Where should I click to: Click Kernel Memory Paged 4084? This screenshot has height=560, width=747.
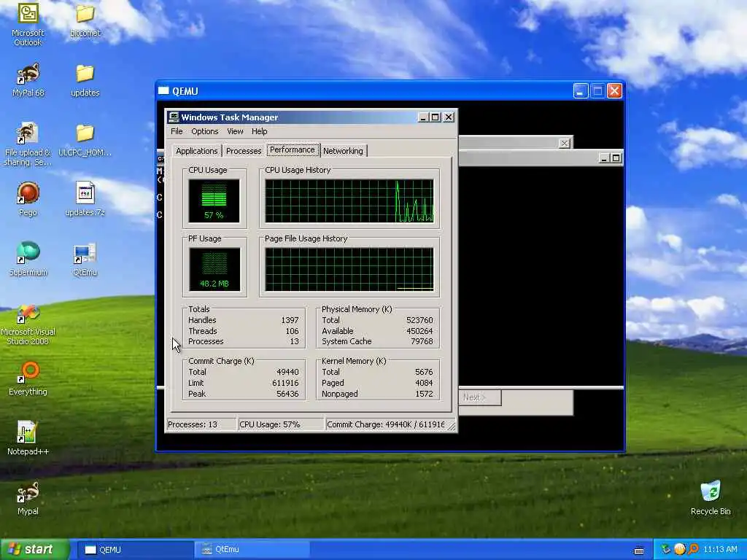(424, 383)
